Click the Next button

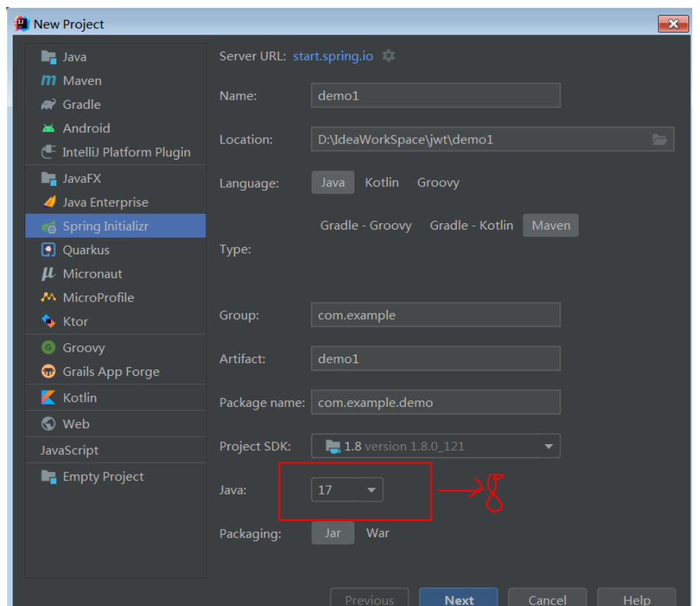(458, 598)
